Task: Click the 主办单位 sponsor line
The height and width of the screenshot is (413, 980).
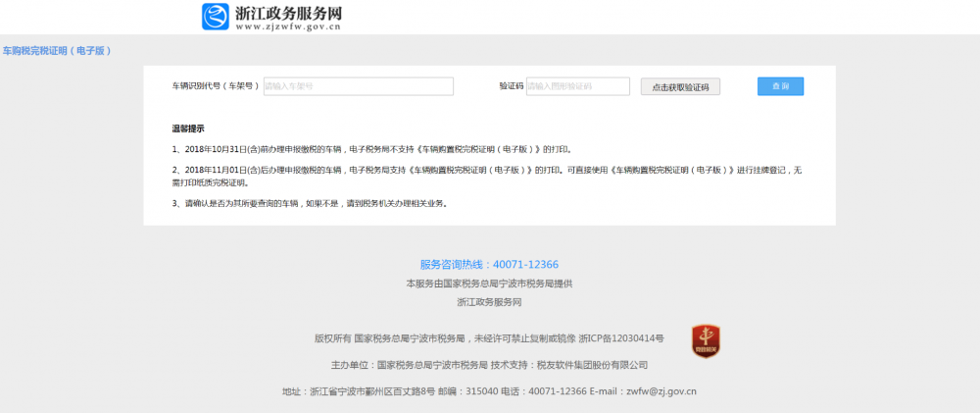Action: click(409, 365)
